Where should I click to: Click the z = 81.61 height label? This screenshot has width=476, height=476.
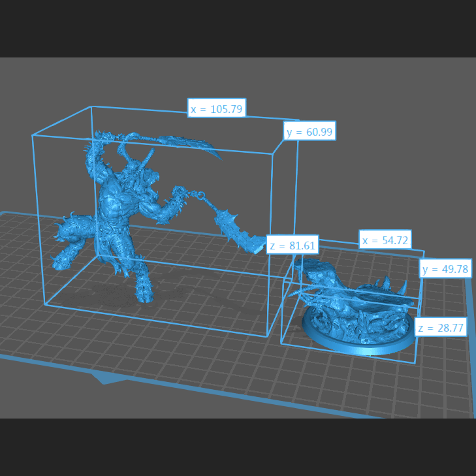292,246
